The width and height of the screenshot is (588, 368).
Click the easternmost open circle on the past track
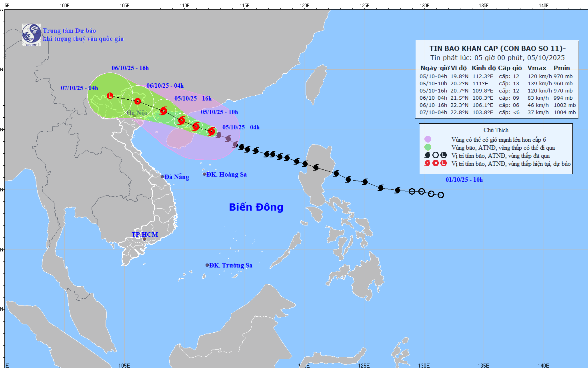pos(441,195)
